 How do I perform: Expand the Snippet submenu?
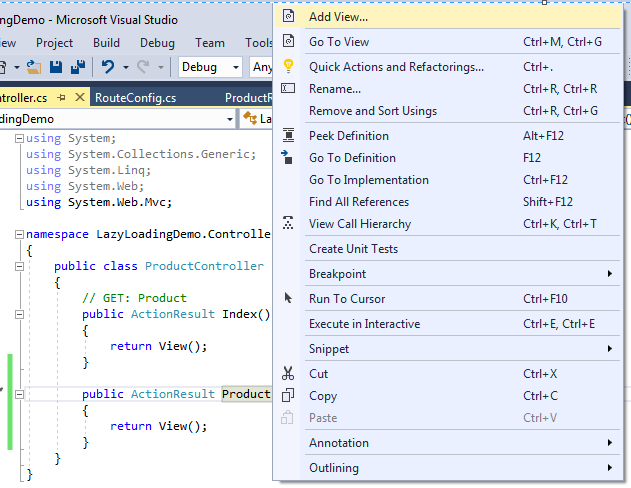447,348
